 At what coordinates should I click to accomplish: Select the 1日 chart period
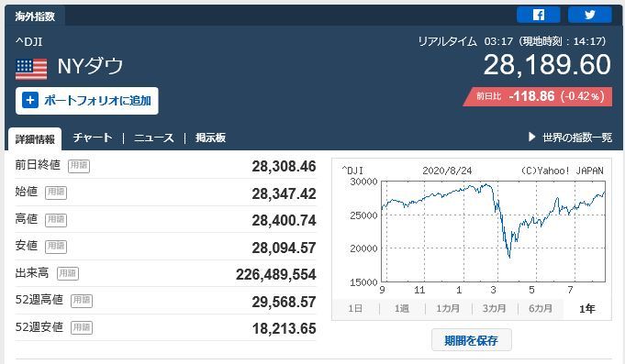(x=355, y=309)
